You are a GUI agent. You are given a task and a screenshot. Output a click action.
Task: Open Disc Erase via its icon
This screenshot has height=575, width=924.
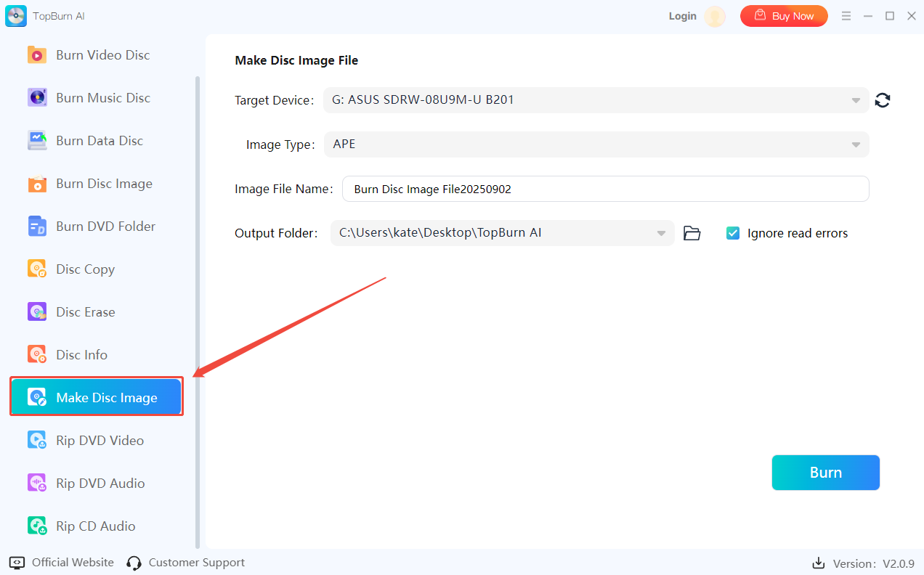(36, 312)
